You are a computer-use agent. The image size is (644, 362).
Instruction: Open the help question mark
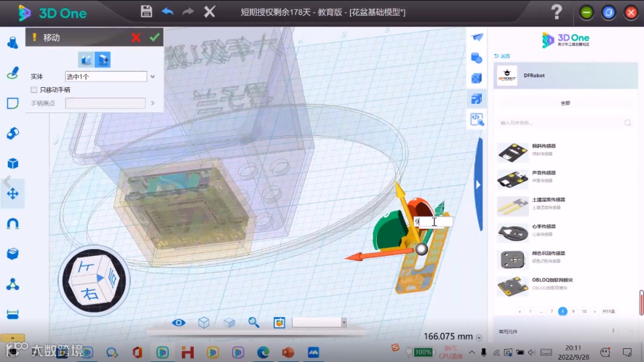click(x=556, y=12)
